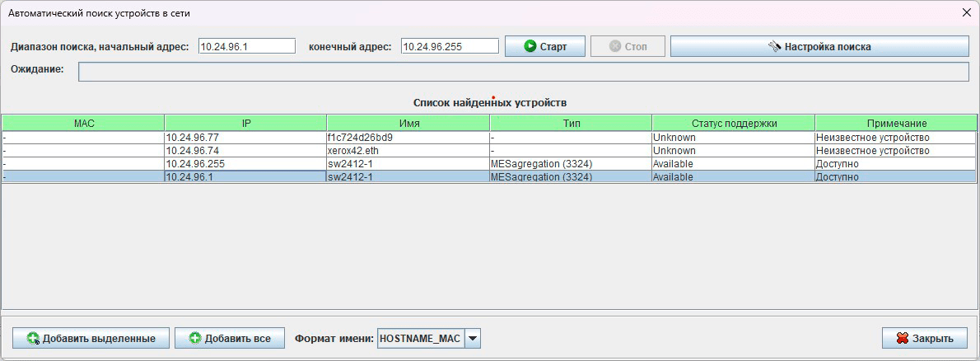Expand the name format dropdown arrow
Image resolution: width=980 pixels, height=361 pixels.
(473, 338)
